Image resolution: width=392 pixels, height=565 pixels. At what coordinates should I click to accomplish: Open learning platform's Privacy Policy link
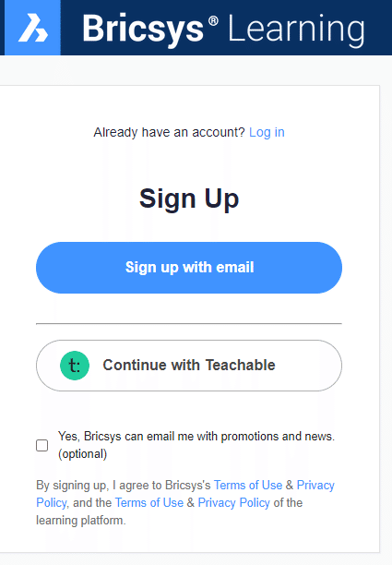coord(233,502)
